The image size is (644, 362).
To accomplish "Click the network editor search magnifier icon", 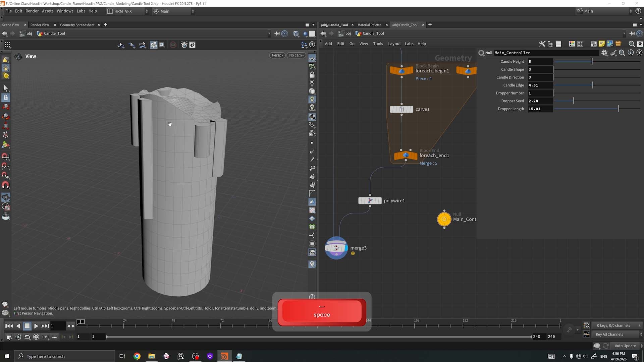I will pyautogui.click(x=631, y=44).
